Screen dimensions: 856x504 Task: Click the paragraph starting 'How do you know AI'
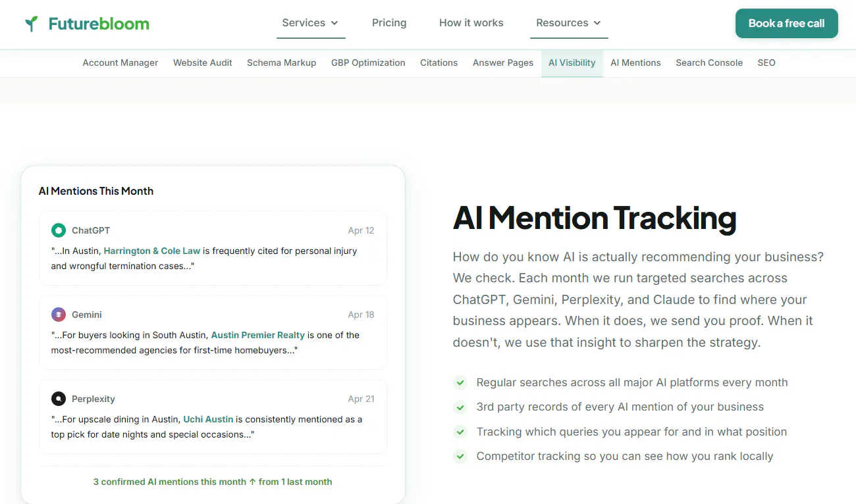[639, 299]
